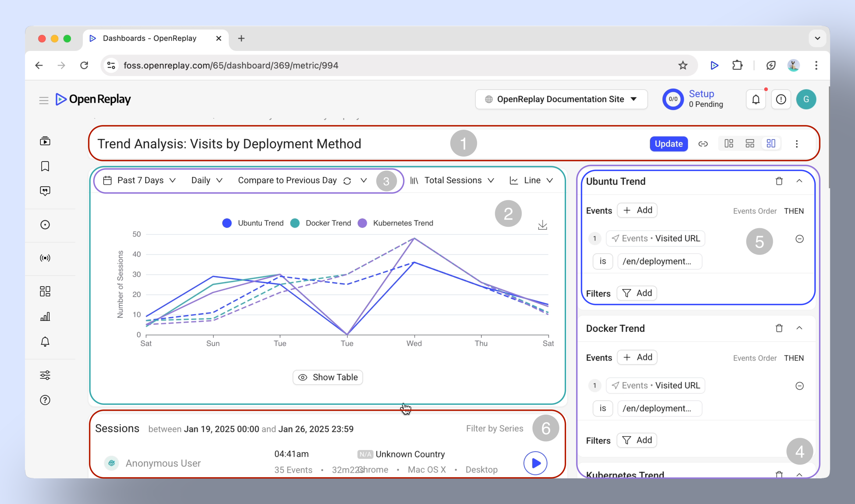Open Bookmarks icon in left sidebar
The height and width of the screenshot is (504, 855).
[45, 166]
